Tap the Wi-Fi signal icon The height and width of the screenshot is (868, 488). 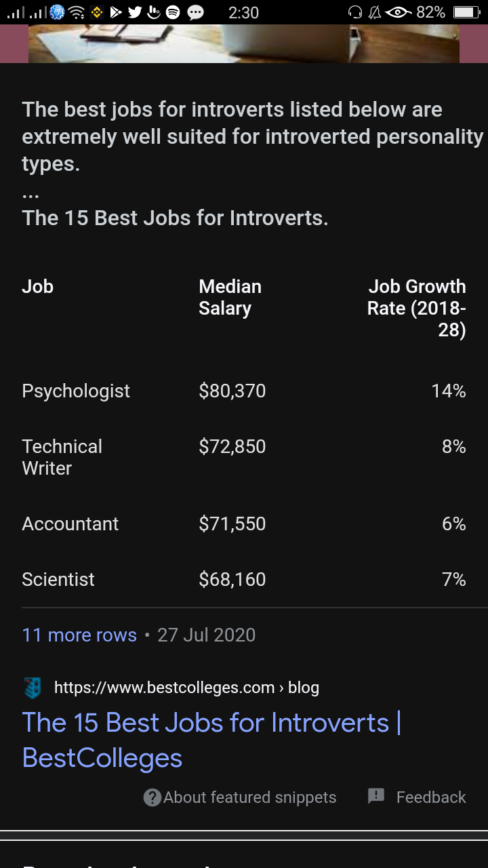(77, 12)
